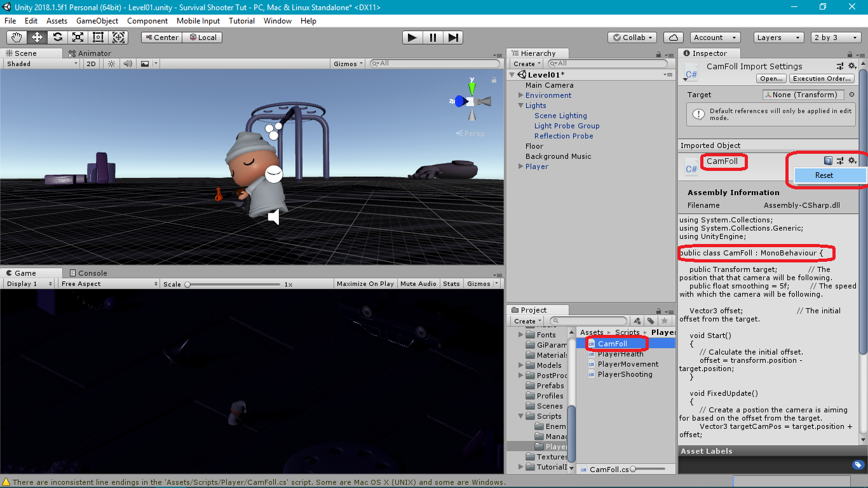Open the Hierarchy Create menu button

click(x=527, y=64)
